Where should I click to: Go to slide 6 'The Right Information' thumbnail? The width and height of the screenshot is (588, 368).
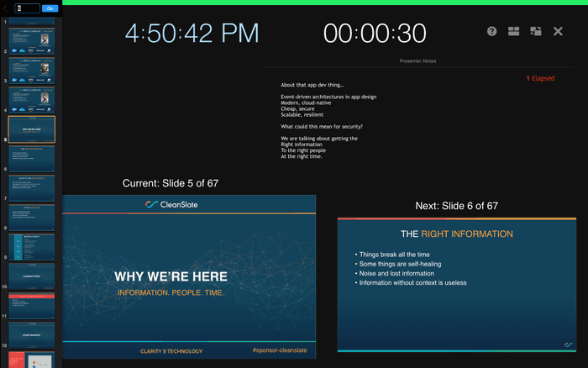pos(32,159)
